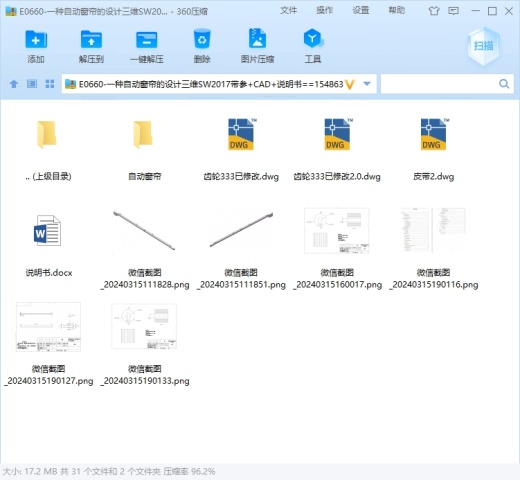Click the path bar archive icon
This screenshot has width=520, height=480.
click(x=70, y=84)
